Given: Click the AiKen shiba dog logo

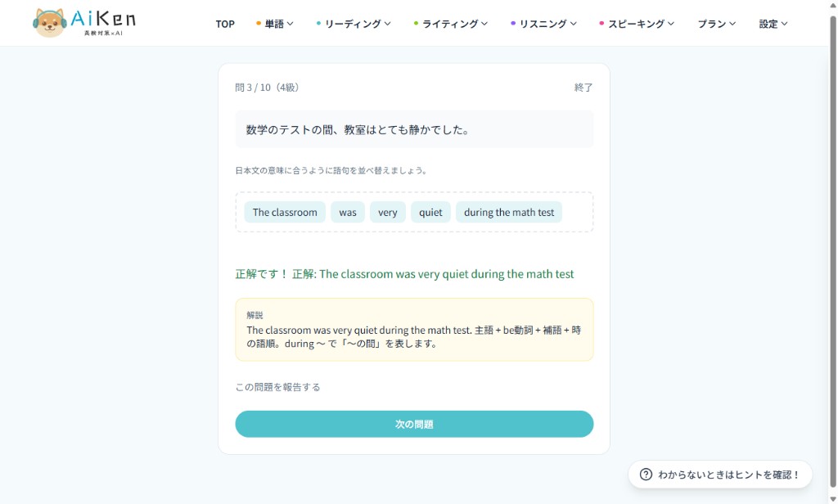Looking at the screenshot, I should (84, 22).
